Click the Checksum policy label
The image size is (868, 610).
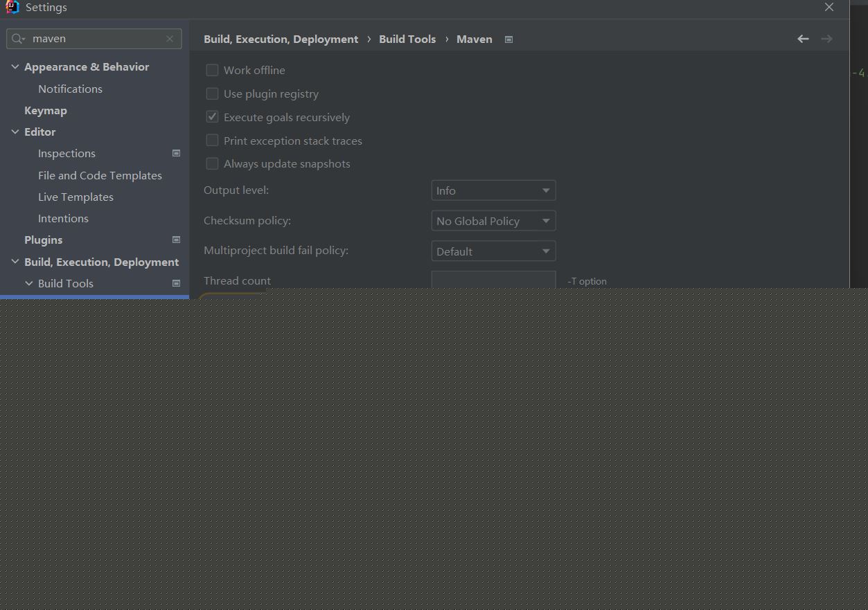247,220
